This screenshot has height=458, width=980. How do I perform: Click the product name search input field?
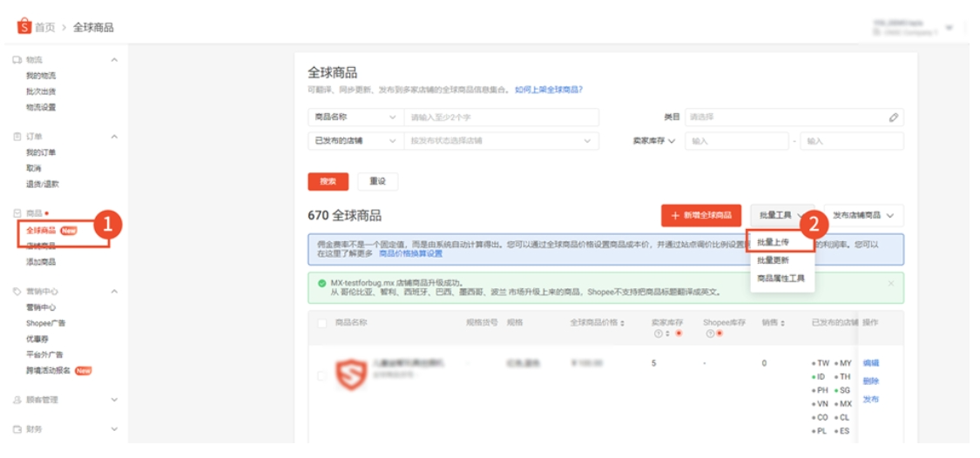[501, 118]
